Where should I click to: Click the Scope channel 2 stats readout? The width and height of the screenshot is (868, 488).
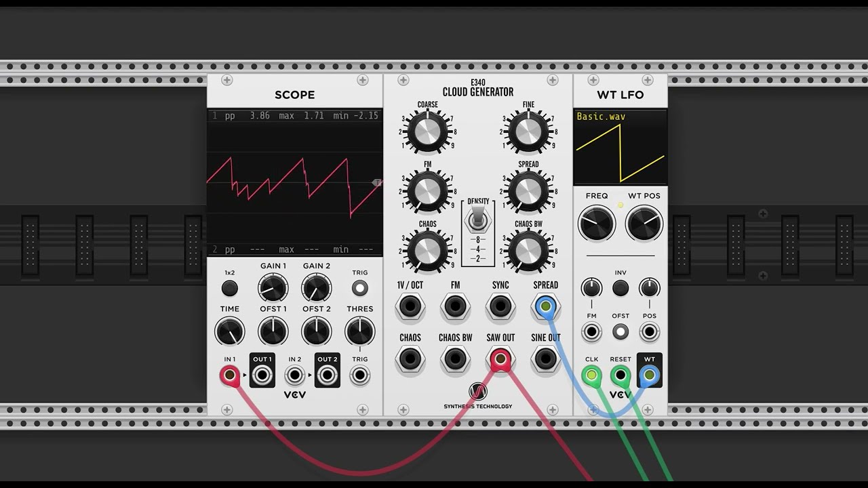(x=295, y=249)
